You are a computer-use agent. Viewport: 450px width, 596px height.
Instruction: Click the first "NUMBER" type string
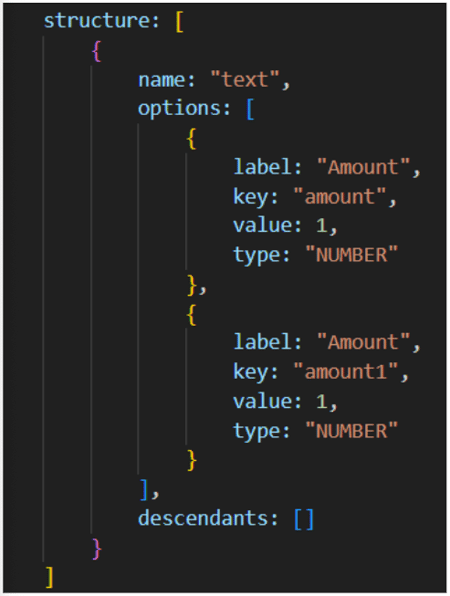click(x=352, y=255)
